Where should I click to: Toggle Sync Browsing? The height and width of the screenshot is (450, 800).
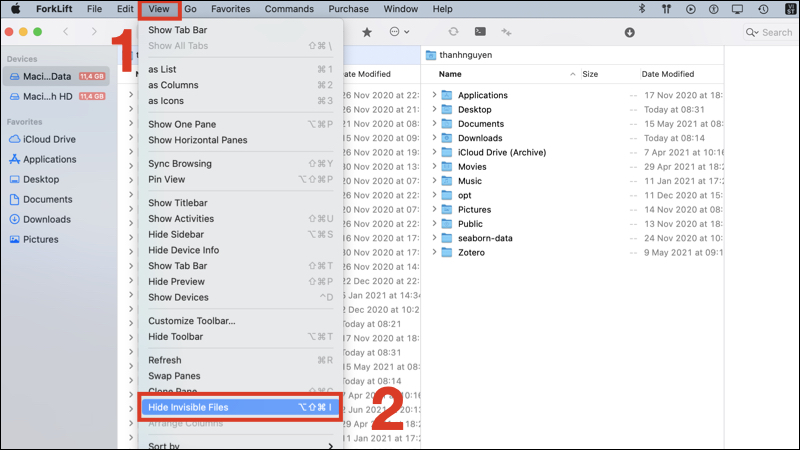[240, 164]
